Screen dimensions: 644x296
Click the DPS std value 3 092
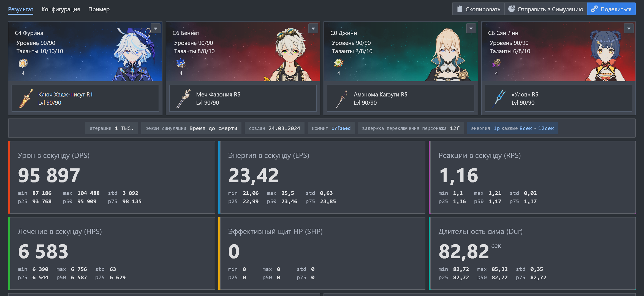point(130,193)
